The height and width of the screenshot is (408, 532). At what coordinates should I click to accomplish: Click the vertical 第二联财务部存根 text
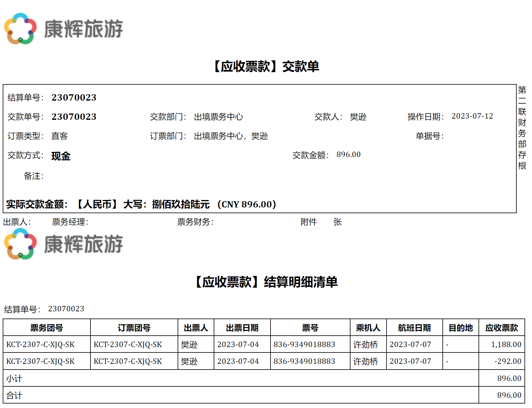[522, 128]
